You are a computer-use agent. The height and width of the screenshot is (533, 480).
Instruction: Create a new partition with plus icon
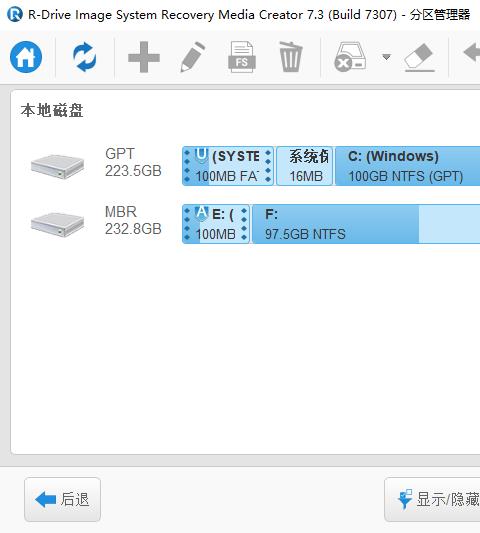(144, 57)
